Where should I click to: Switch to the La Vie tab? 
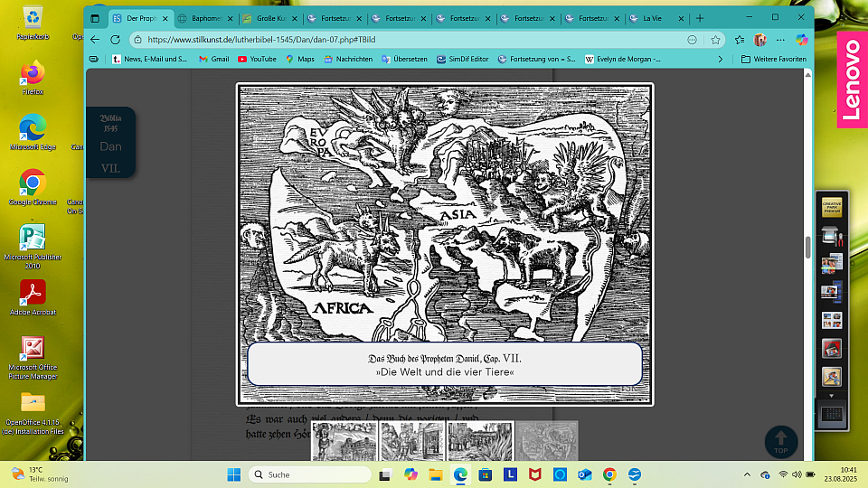coord(657,18)
